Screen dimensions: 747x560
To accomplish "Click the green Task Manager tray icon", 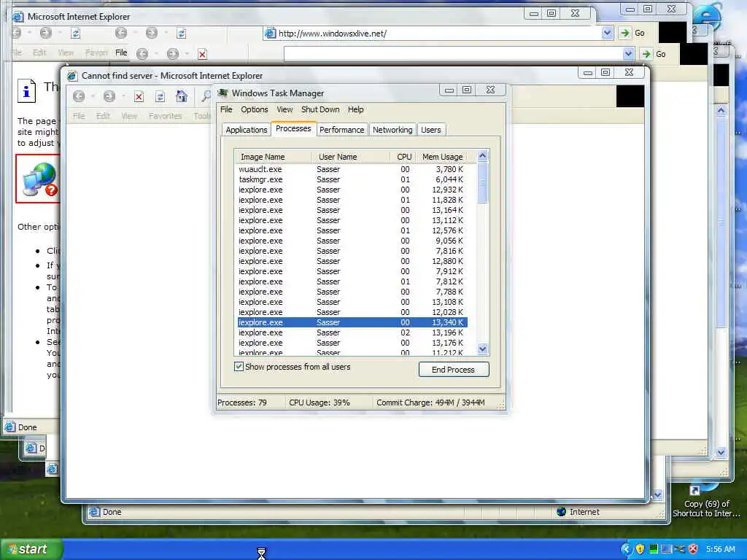I will (x=654, y=549).
